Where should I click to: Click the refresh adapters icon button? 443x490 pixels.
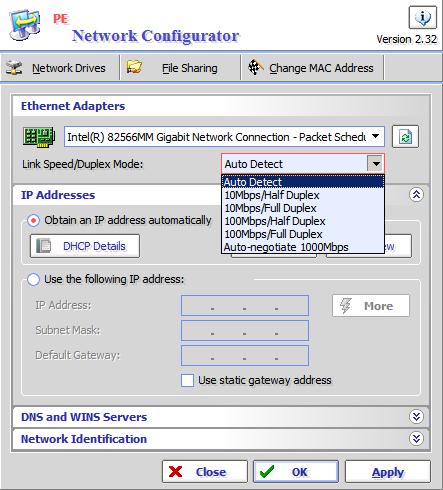405,136
